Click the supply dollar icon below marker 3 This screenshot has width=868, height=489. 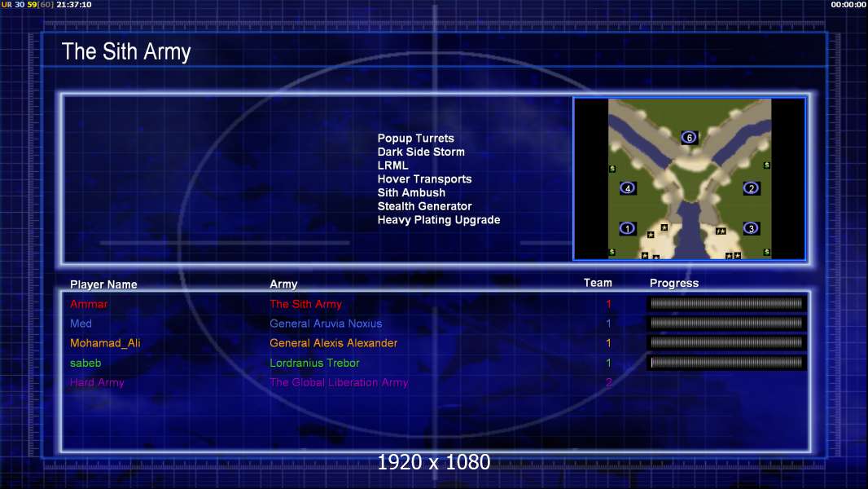767,252
